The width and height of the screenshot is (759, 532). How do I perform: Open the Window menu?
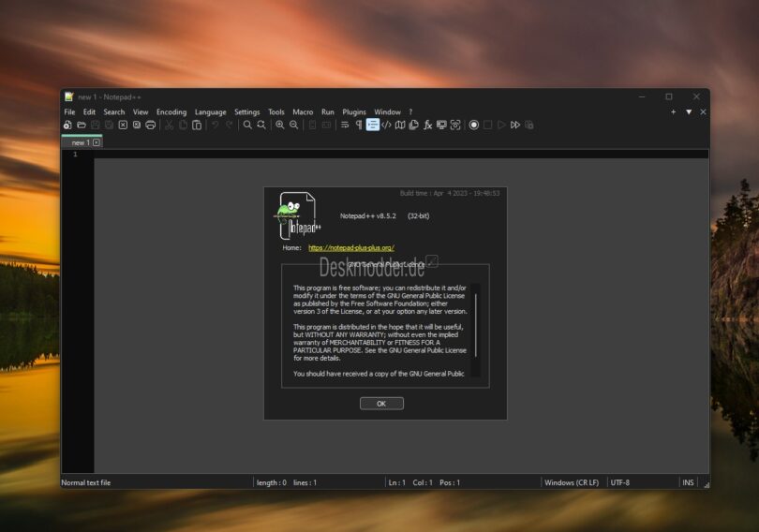(x=387, y=111)
